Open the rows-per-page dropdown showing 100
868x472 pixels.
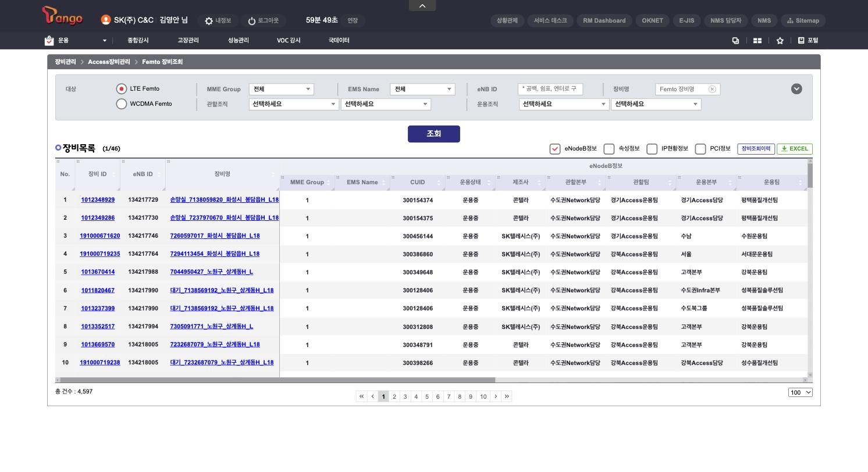(x=801, y=392)
